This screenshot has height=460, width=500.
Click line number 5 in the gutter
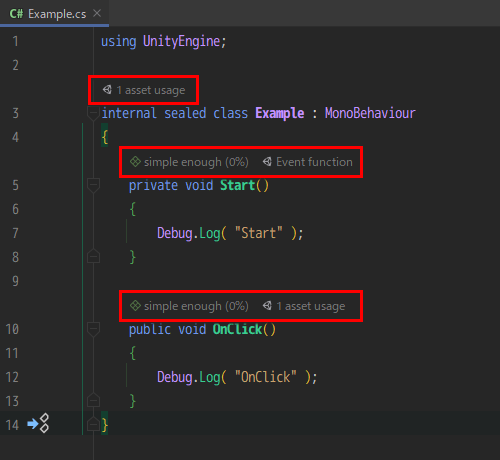tap(15, 185)
